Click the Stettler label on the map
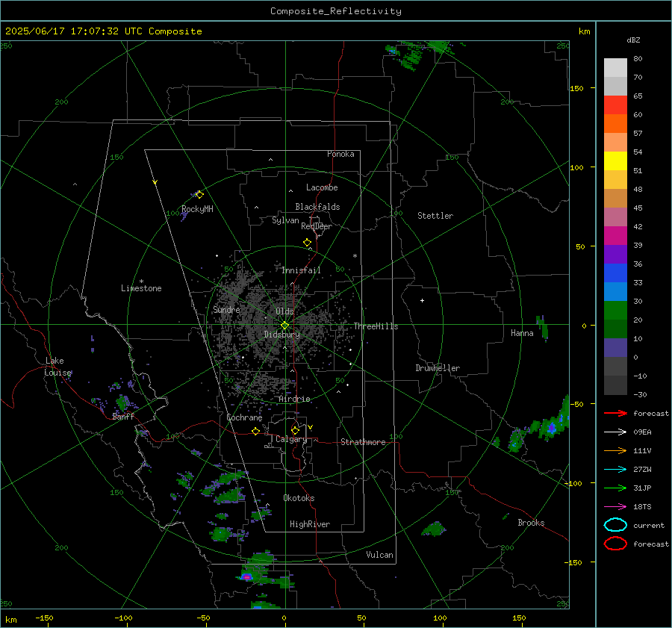672x628 pixels. point(435,216)
